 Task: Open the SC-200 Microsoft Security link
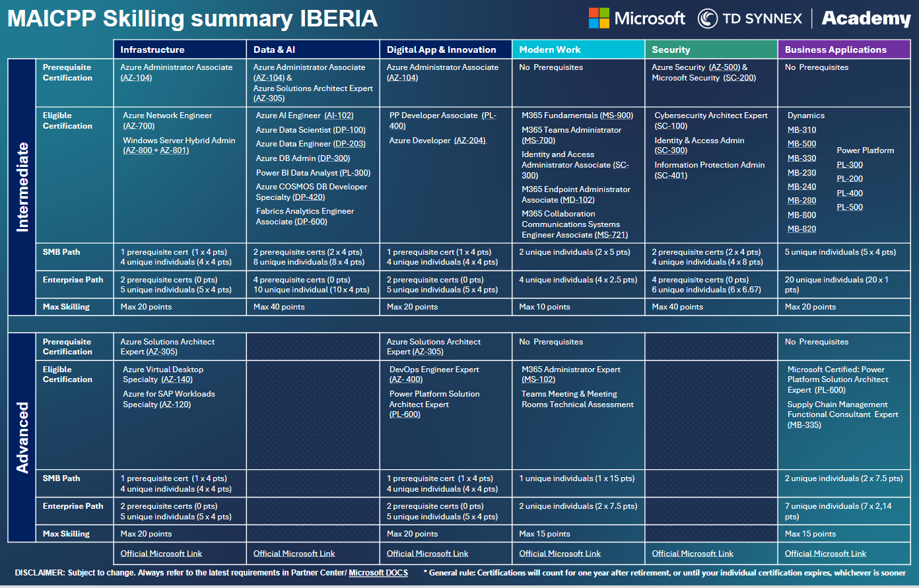[x=739, y=78]
